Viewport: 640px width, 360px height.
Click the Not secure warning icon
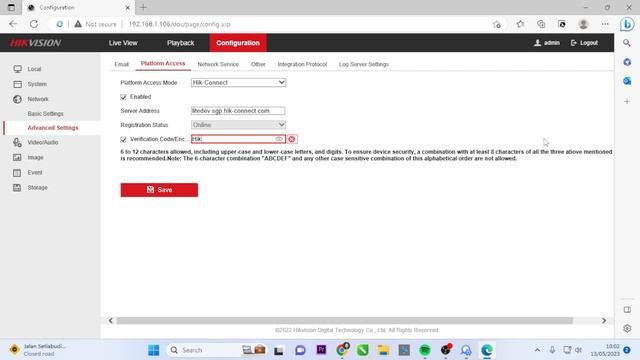78,24
